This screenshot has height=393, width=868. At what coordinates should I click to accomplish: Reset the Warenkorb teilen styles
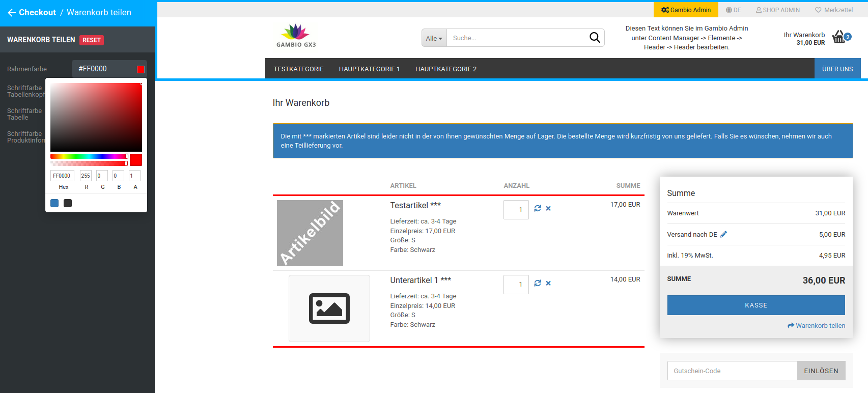[92, 40]
